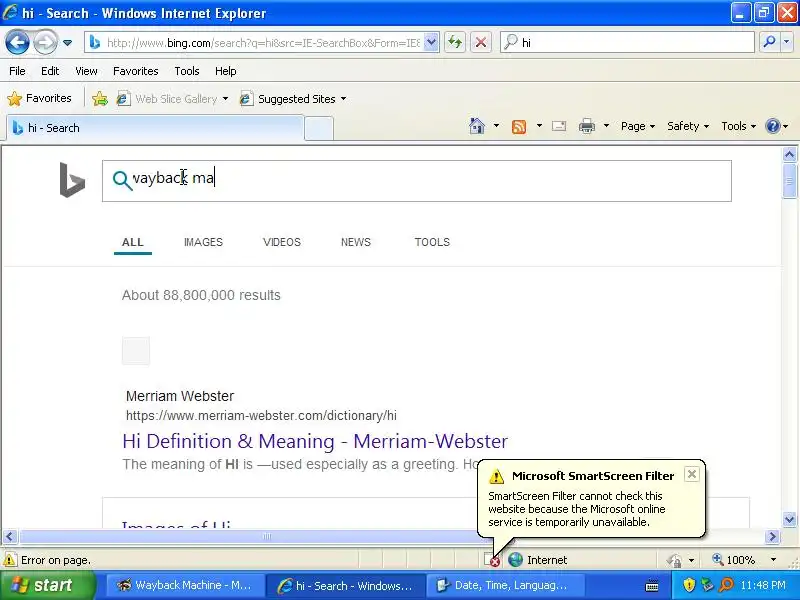This screenshot has width=800, height=600.
Task: Click the Home icon in command bar
Action: click(477, 126)
